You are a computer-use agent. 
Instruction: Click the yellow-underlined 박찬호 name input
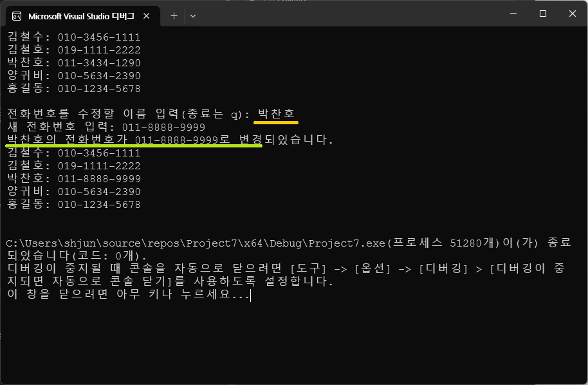(x=277, y=115)
